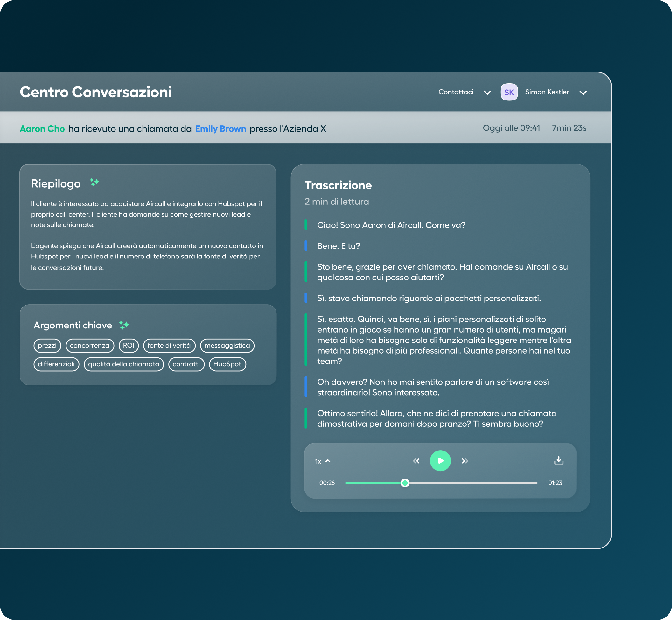This screenshot has height=620, width=672.
Task: Choose the HubSpot topic tag
Action: click(x=227, y=364)
